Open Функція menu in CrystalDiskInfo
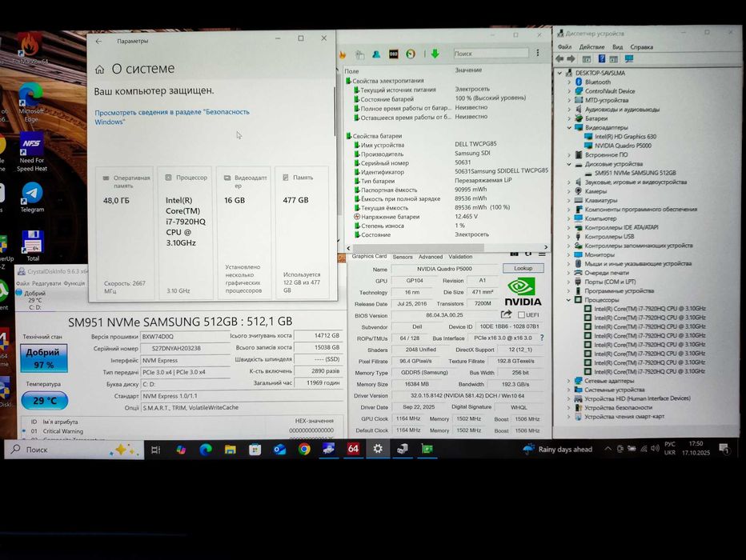Screen dimensions: 746x560 [74, 283]
